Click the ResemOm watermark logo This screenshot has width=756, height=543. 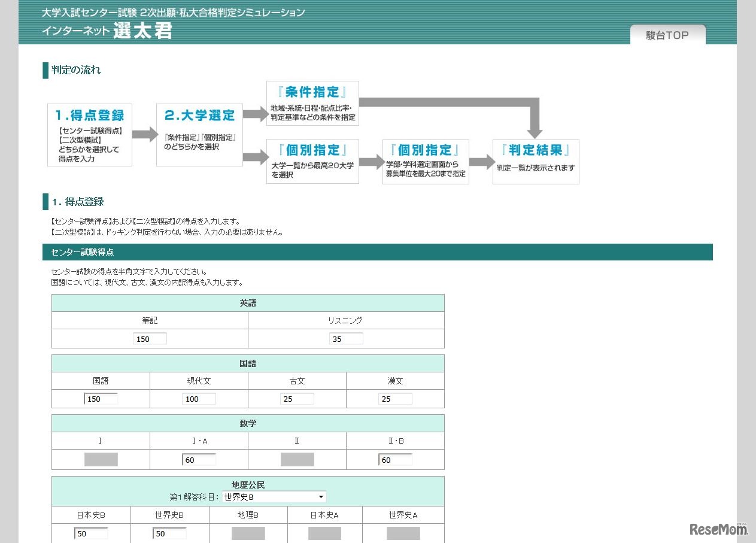click(x=718, y=529)
